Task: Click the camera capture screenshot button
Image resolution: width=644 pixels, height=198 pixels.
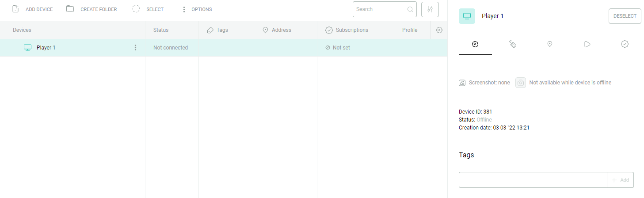Action: (x=521, y=83)
